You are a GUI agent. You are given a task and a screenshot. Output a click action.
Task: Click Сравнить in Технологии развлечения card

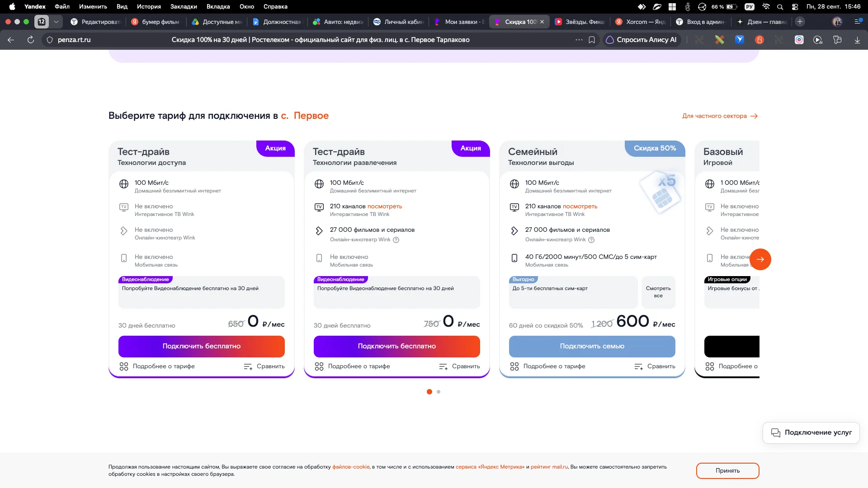(x=459, y=366)
